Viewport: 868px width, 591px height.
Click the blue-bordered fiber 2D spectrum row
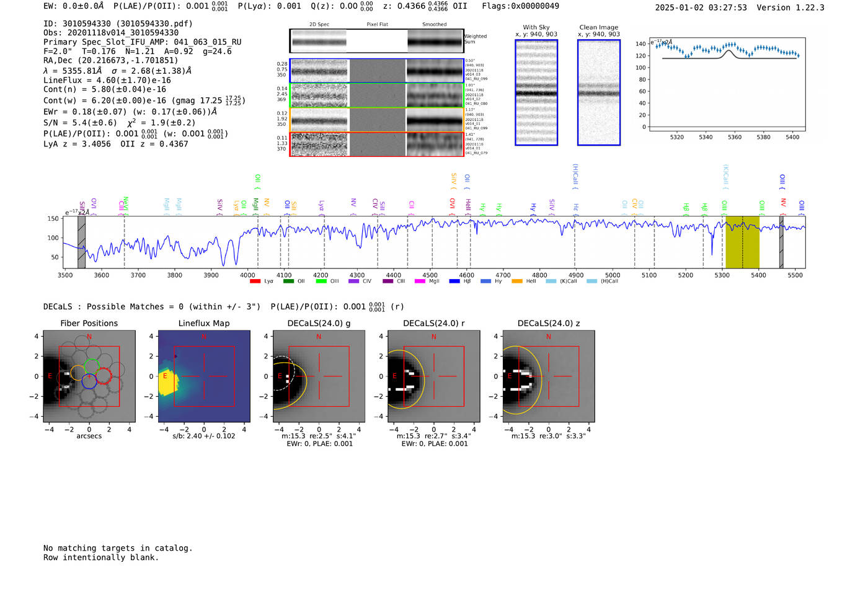(x=376, y=71)
